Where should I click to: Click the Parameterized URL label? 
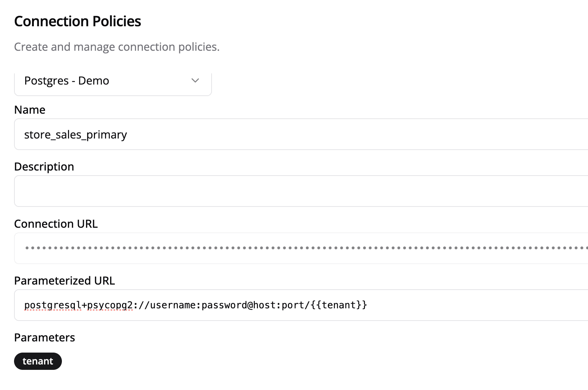coord(64,281)
